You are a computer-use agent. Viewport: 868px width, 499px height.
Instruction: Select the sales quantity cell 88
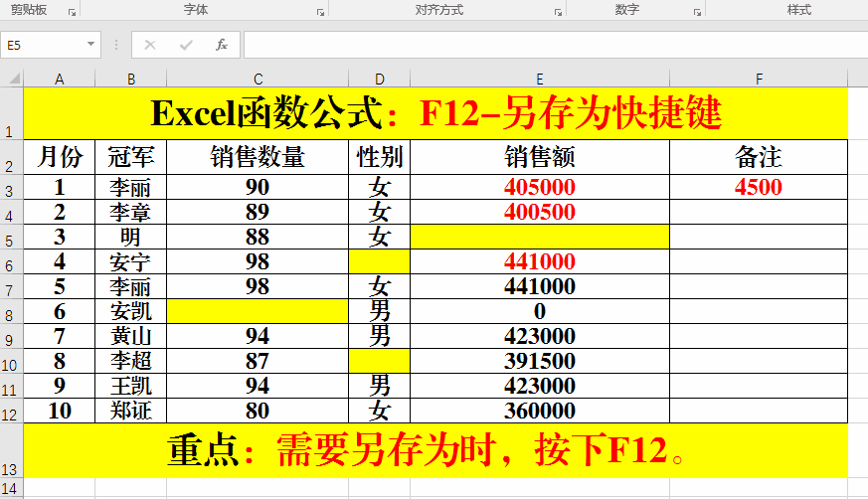[x=258, y=237]
